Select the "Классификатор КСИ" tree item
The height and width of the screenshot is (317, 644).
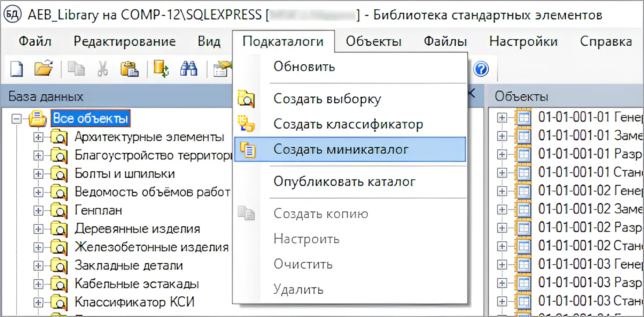[x=134, y=302]
